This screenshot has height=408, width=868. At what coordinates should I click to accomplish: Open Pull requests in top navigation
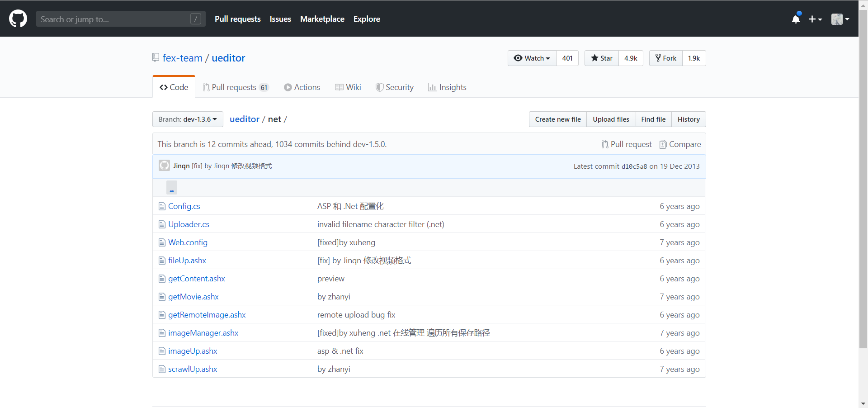click(237, 19)
